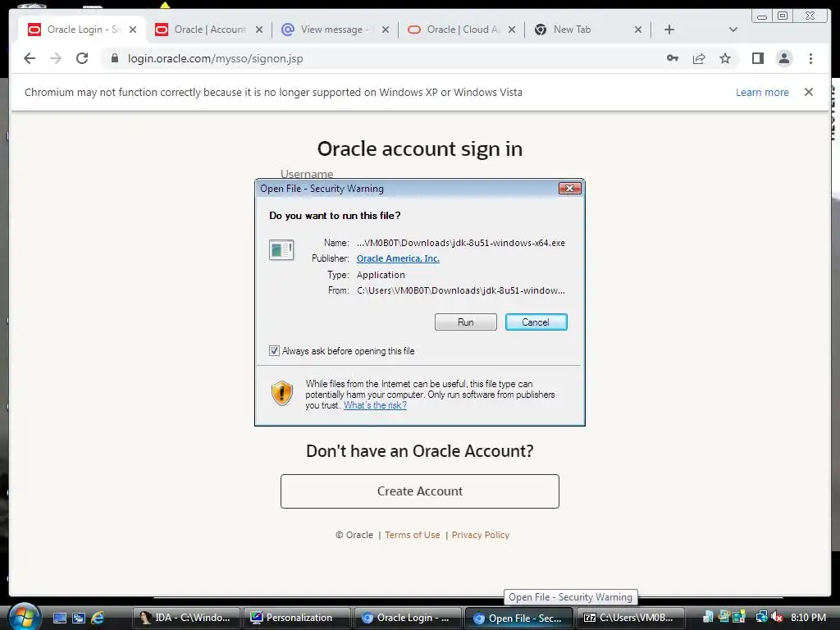Close the Oracle | Account tab

[x=259, y=30]
